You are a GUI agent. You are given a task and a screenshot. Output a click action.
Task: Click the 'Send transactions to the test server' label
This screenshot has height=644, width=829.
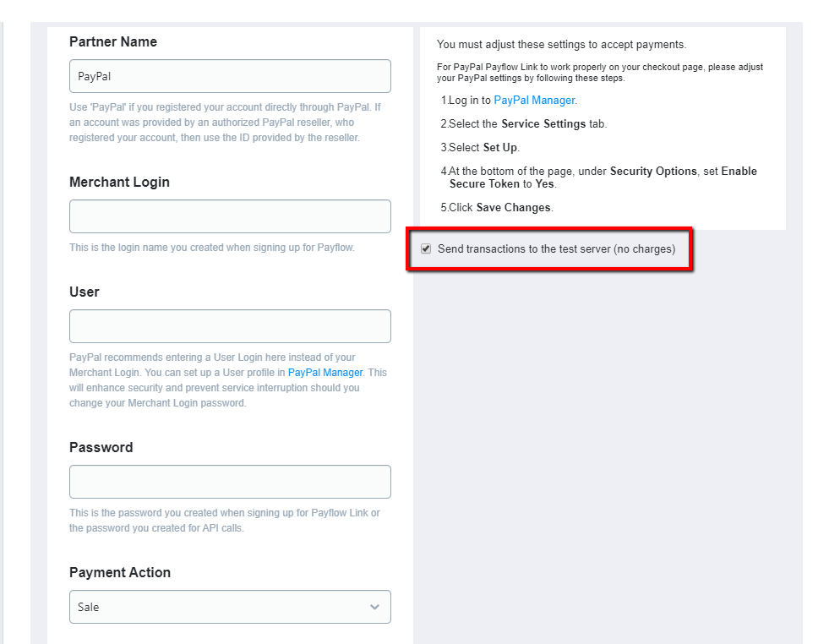pos(556,249)
